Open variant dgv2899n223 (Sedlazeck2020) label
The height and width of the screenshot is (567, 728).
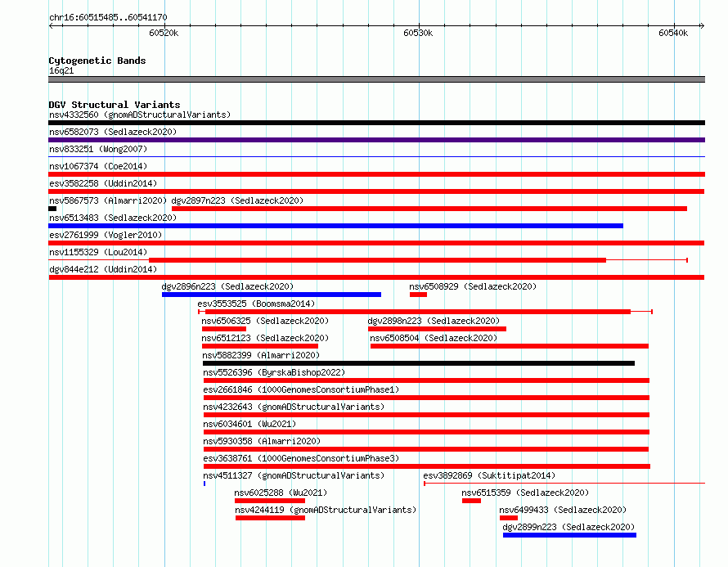point(568,527)
